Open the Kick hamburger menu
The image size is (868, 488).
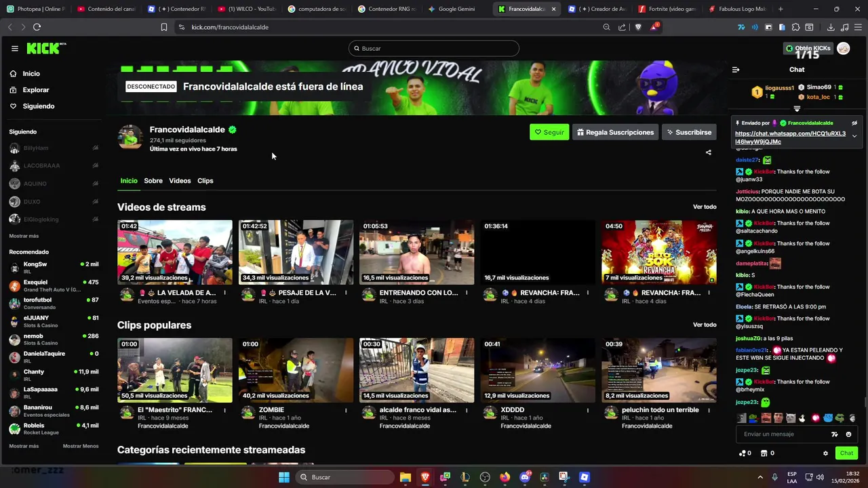pyautogui.click(x=14, y=48)
